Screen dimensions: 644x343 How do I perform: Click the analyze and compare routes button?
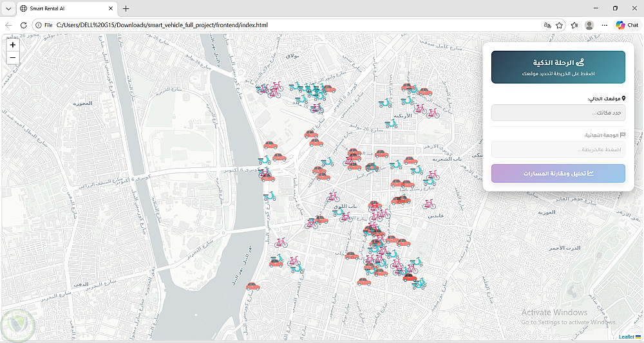pos(558,174)
